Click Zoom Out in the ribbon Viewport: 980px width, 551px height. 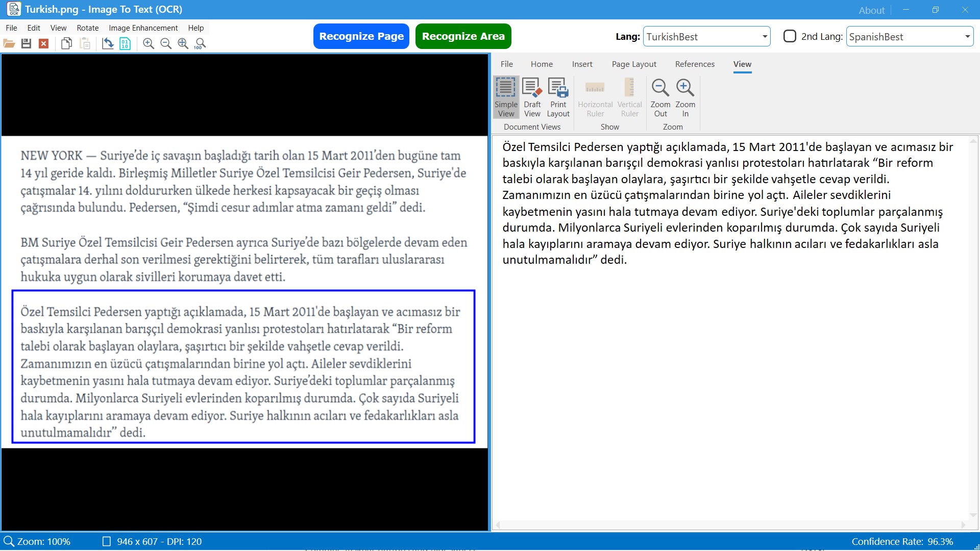(x=660, y=97)
